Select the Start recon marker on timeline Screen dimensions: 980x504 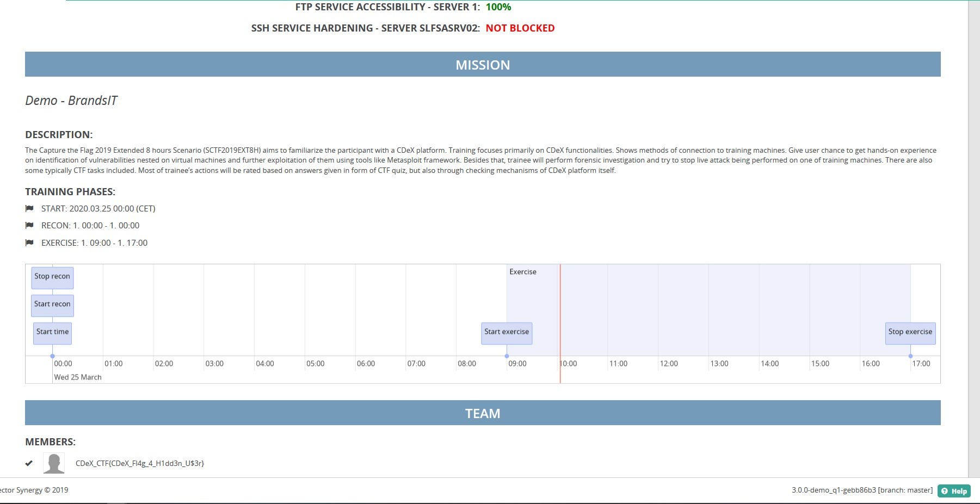(x=52, y=304)
